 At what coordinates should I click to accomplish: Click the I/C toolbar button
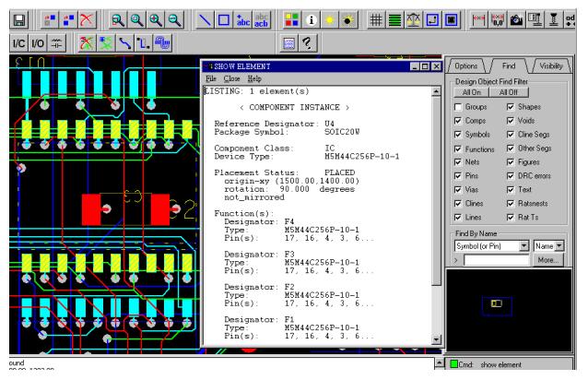19,43
